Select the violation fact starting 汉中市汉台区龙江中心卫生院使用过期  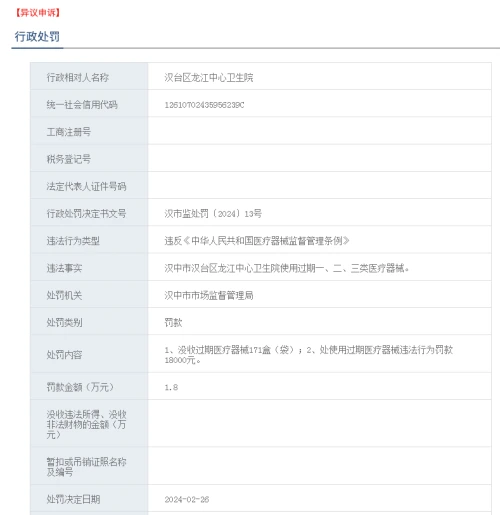[287, 268]
